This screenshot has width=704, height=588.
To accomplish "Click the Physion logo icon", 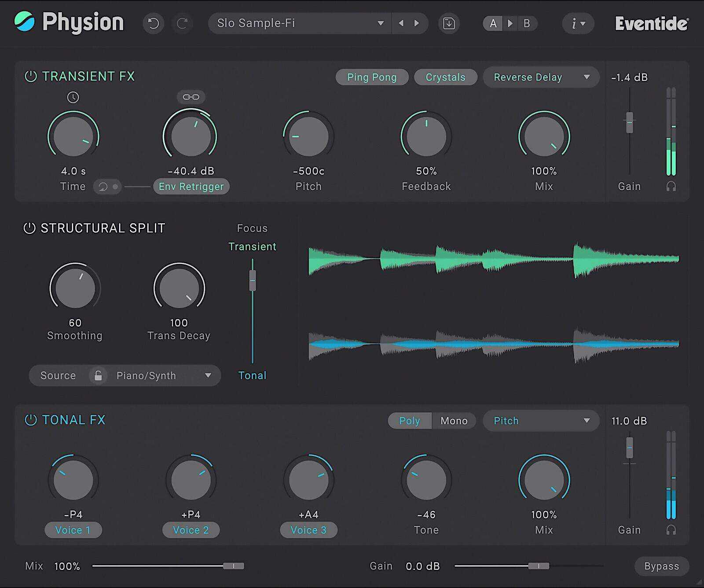I will pyautogui.click(x=24, y=22).
